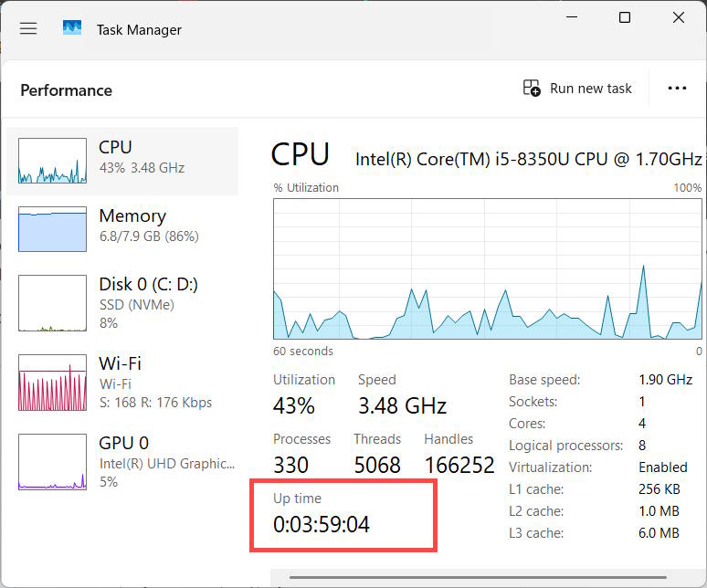Click the GPU 0 thumbnail graph
The height and width of the screenshot is (588, 707).
tap(52, 461)
